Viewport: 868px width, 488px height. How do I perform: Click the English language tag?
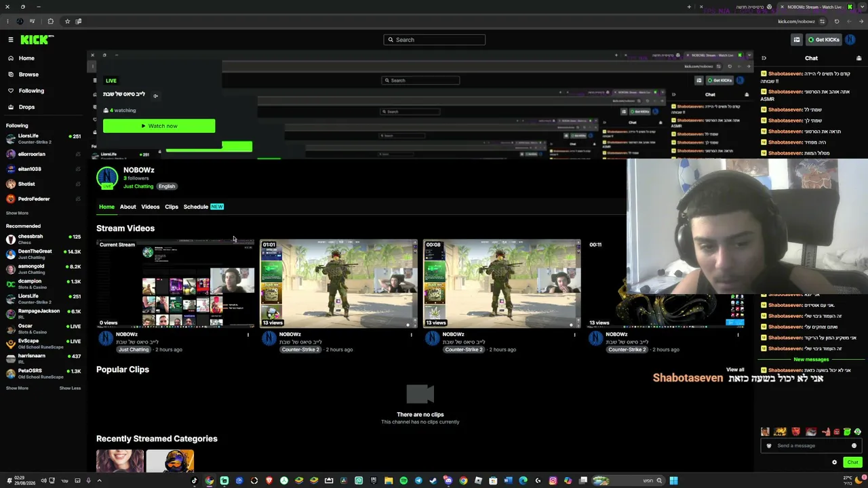point(166,186)
